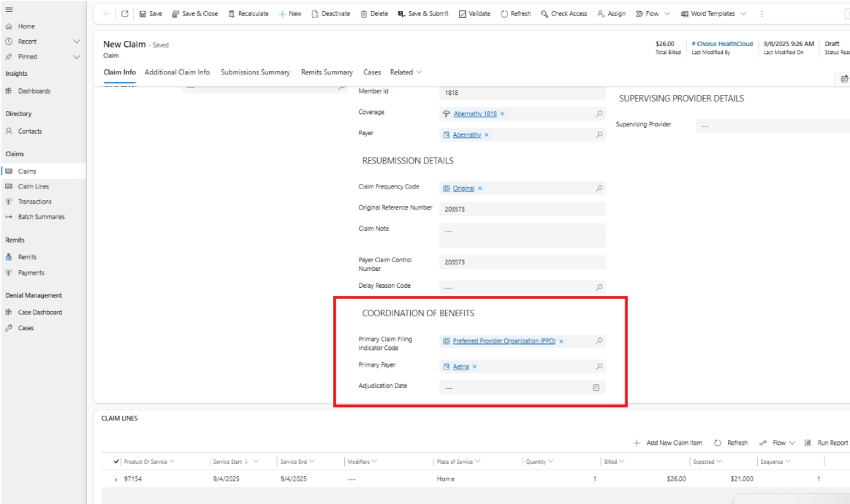Open the hamburger navigation menu

pyautogui.click(x=9, y=9)
